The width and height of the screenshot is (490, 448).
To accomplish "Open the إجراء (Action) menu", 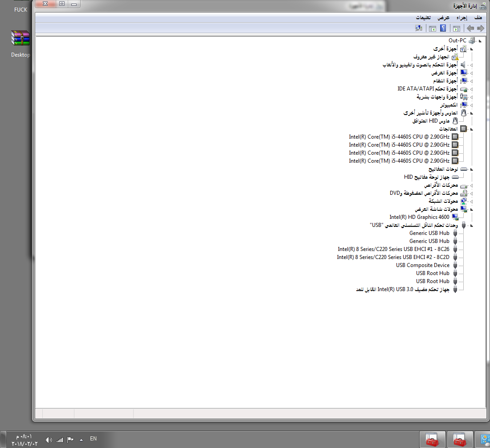I will coord(461,17).
